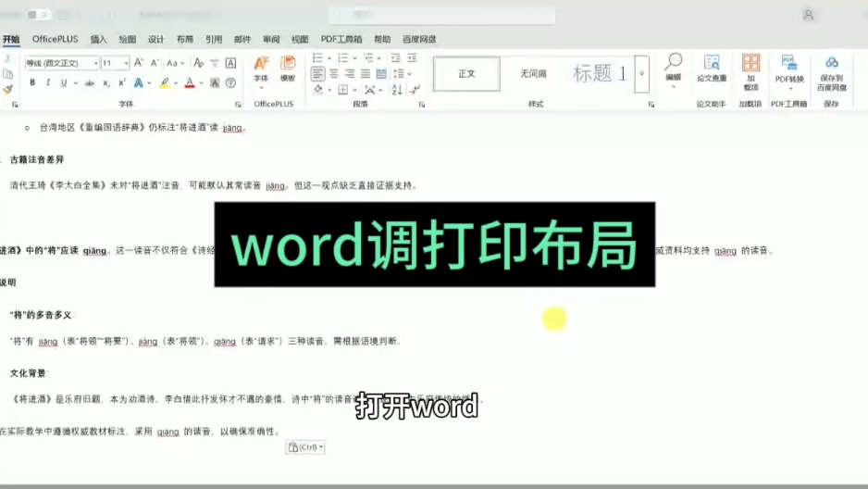868x489 pixels.
Task: Toggle strikethrough formatting
Action: tap(89, 83)
